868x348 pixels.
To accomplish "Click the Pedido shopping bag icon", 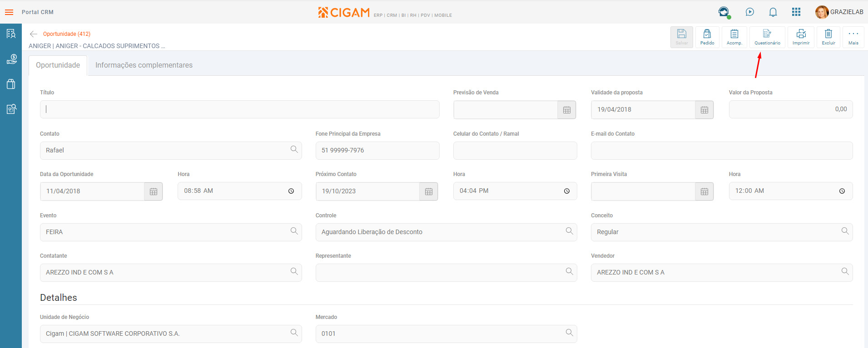I will [707, 37].
